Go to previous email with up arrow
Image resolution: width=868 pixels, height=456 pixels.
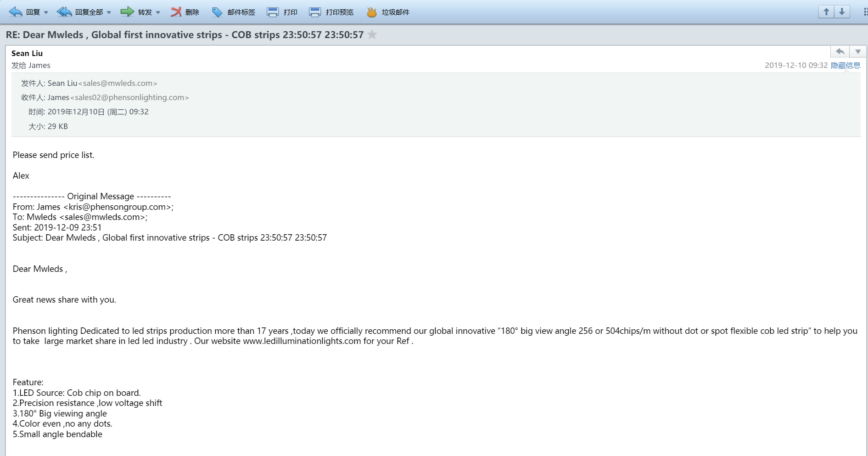point(826,12)
